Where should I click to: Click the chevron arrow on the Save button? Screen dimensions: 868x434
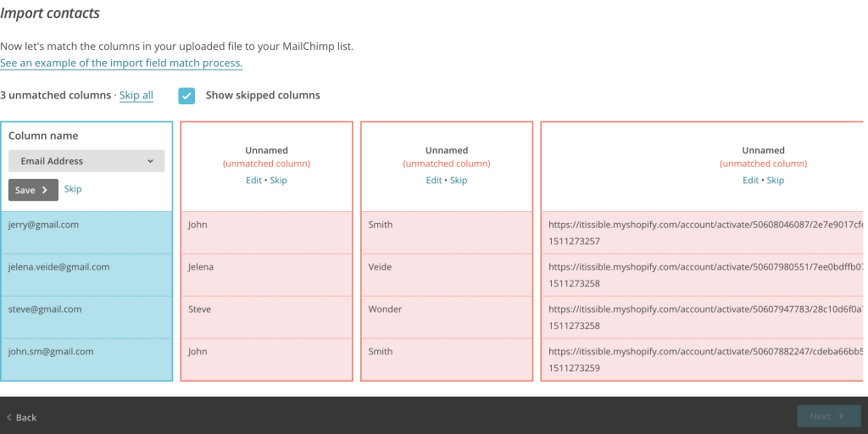45,190
